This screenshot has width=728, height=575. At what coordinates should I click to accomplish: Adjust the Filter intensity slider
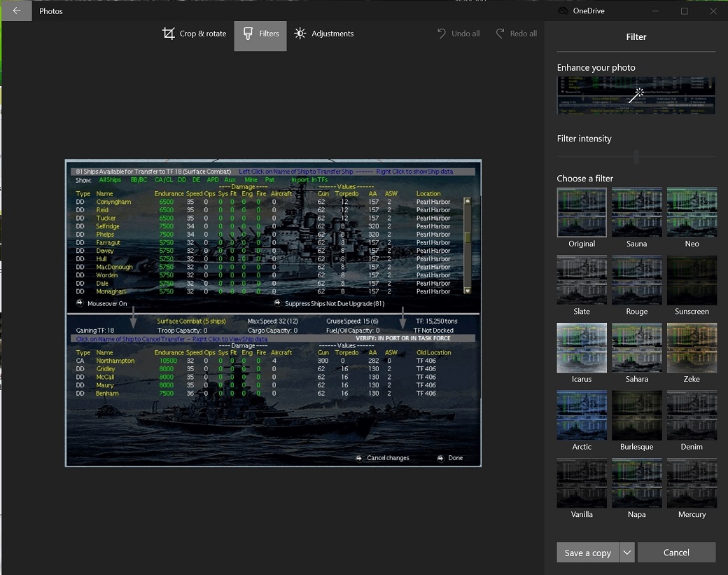(636, 156)
